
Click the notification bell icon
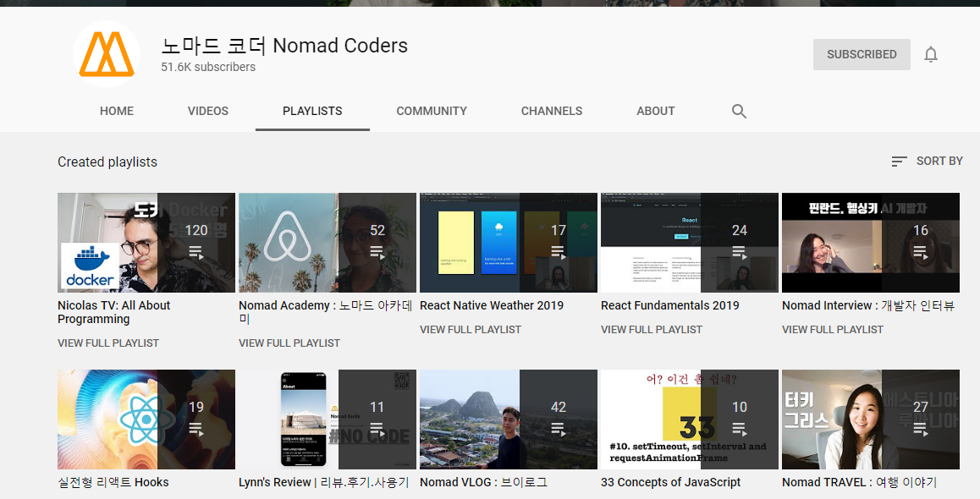[931, 55]
